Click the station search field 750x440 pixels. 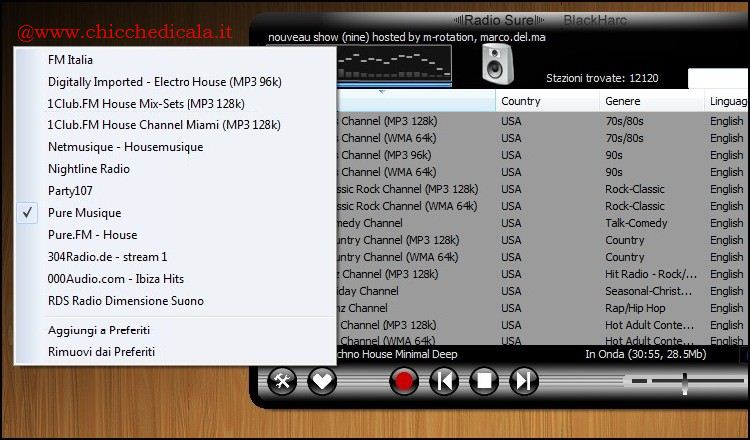point(718,78)
